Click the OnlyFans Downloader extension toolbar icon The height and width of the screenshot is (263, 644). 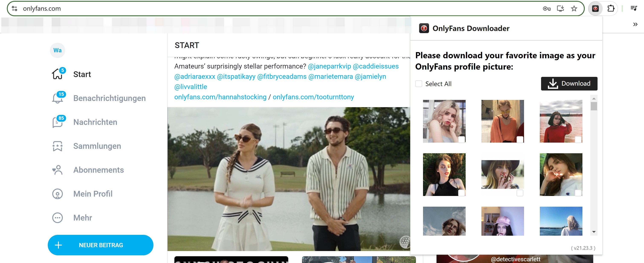pos(595,9)
